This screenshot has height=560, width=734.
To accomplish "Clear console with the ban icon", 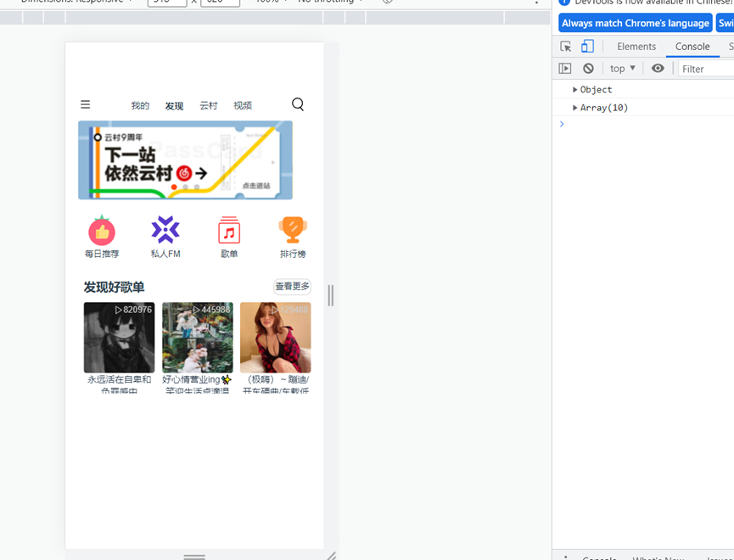I will point(588,69).
